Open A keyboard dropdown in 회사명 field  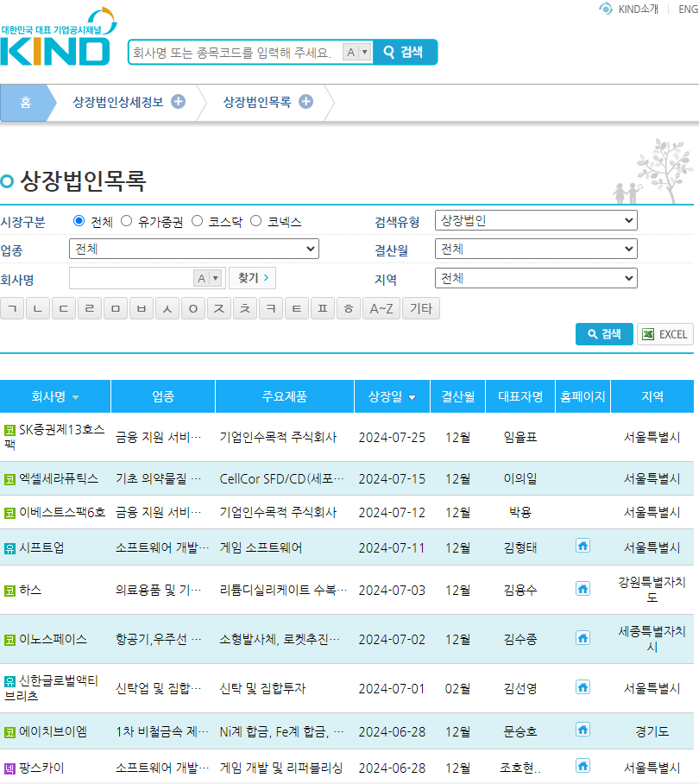point(208,278)
